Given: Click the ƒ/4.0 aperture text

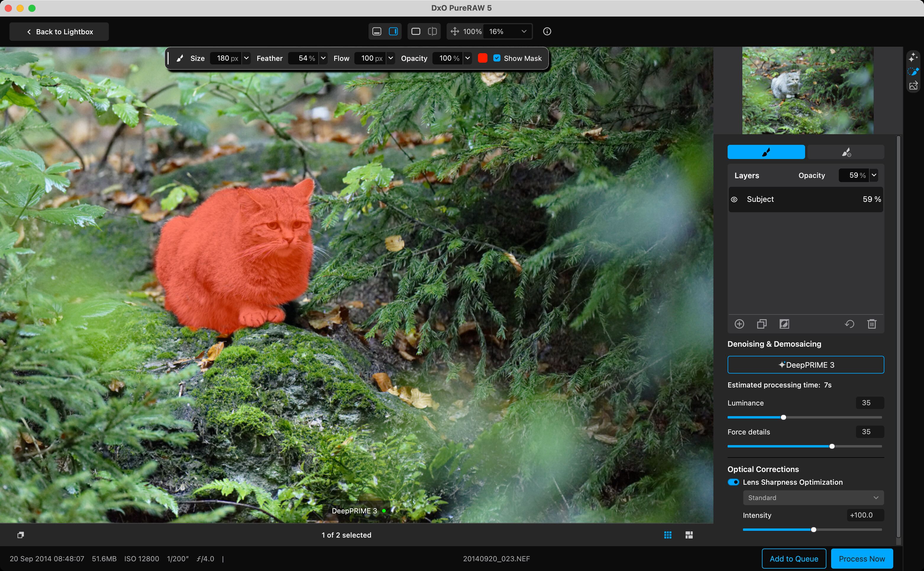Looking at the screenshot, I should tap(205, 559).
